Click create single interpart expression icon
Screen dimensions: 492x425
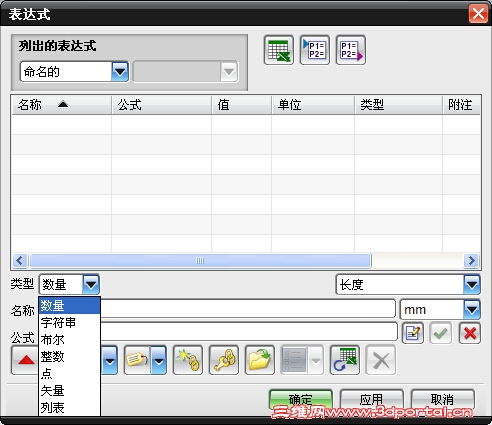(x=188, y=360)
